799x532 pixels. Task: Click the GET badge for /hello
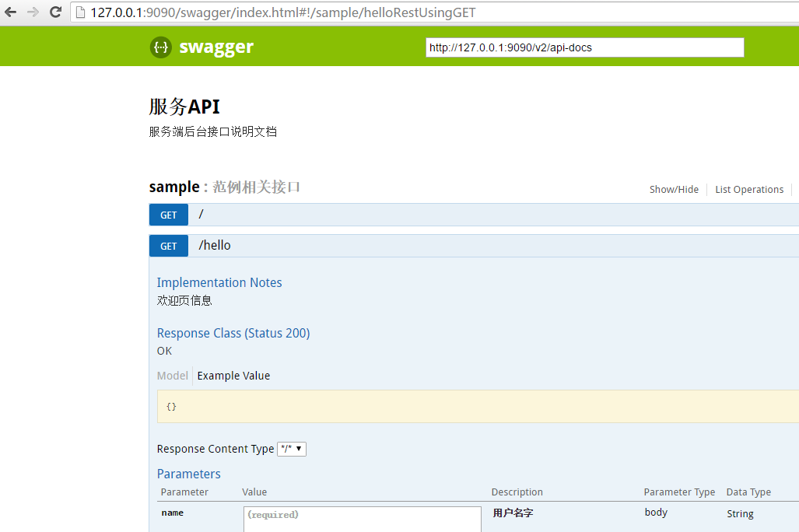tap(169, 246)
